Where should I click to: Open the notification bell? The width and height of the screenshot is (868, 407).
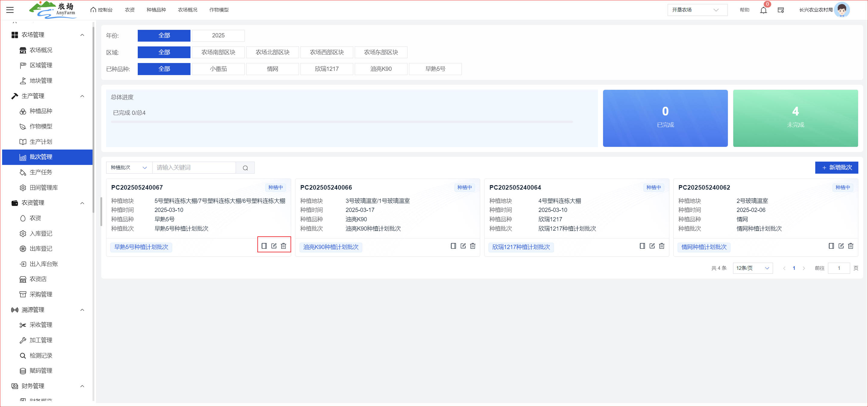coord(763,10)
